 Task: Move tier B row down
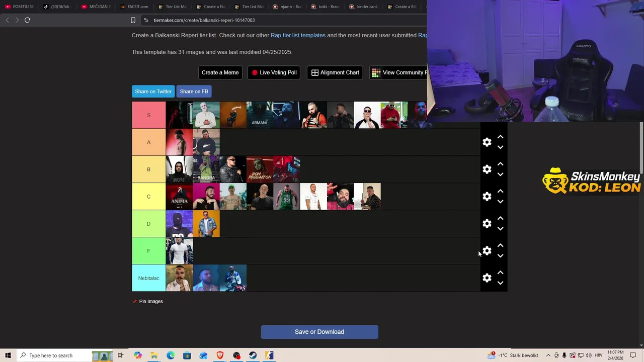pyautogui.click(x=500, y=174)
